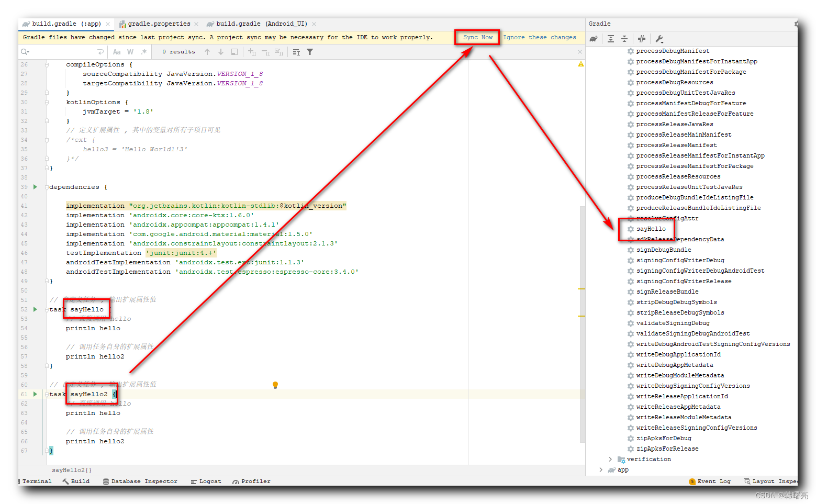
Task: Open Layout Inspector tool window
Action: (770, 481)
